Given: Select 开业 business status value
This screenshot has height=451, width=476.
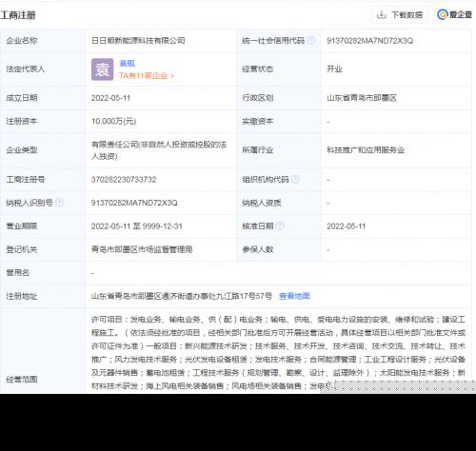Looking at the screenshot, I should (334, 69).
